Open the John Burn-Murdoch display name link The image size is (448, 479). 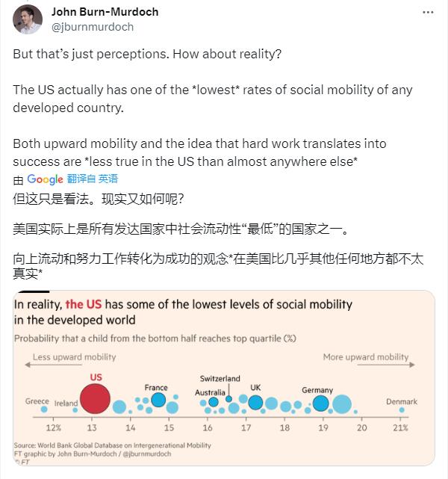pos(105,13)
